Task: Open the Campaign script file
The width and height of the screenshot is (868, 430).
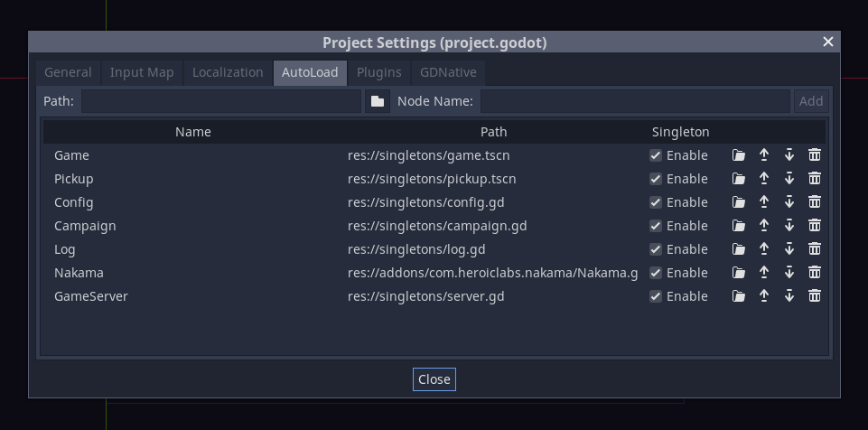Action: (x=739, y=226)
